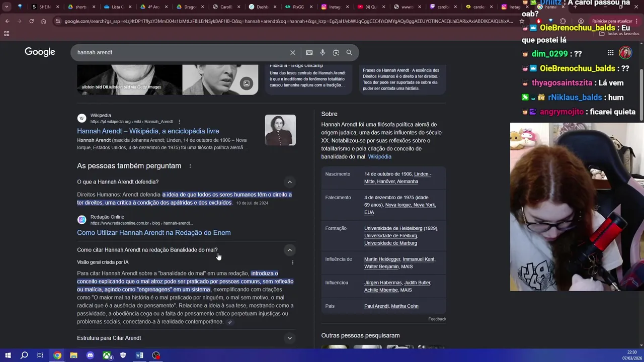Expand Estrutura para Citar Arendt section
Viewport: 644px width, 362px height.
click(289, 338)
